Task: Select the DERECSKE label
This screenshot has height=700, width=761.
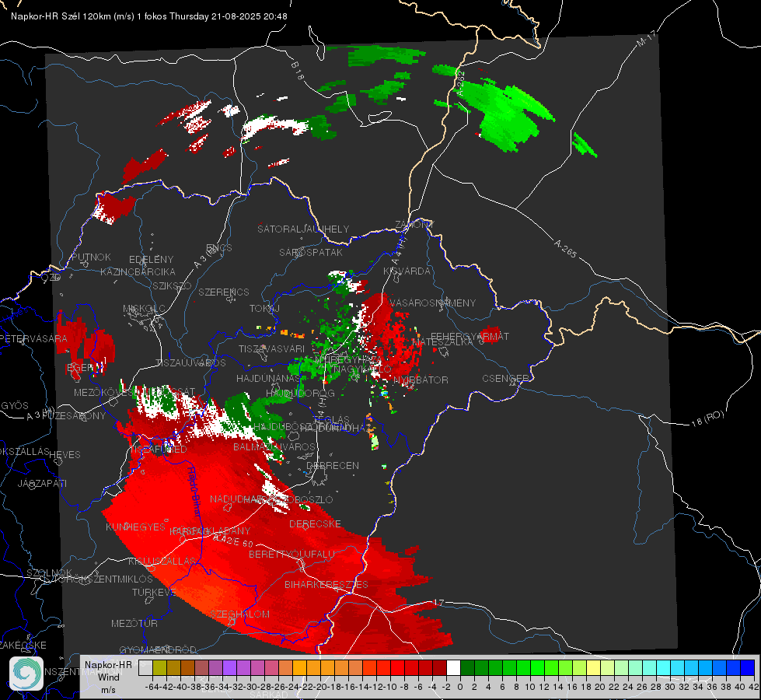Action: coord(315,524)
